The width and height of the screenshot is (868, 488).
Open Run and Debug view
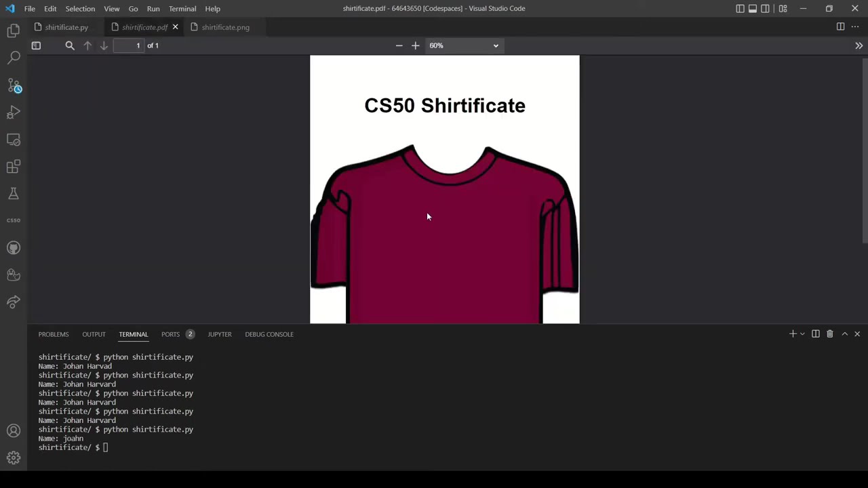point(14,113)
